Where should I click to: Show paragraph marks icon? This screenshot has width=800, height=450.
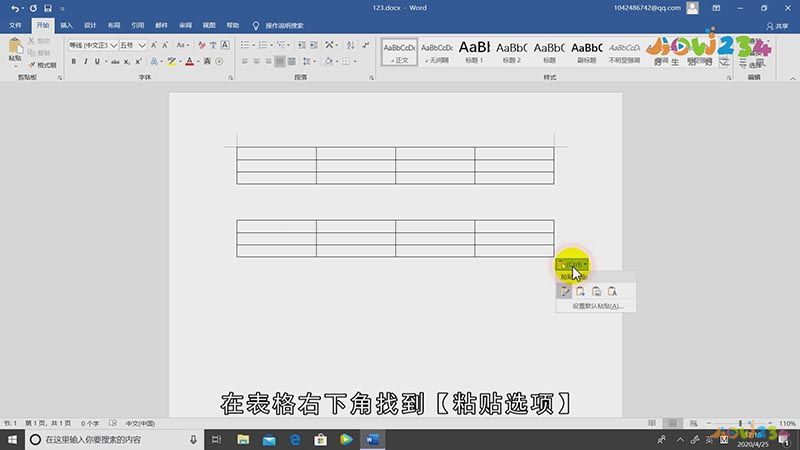coord(365,45)
